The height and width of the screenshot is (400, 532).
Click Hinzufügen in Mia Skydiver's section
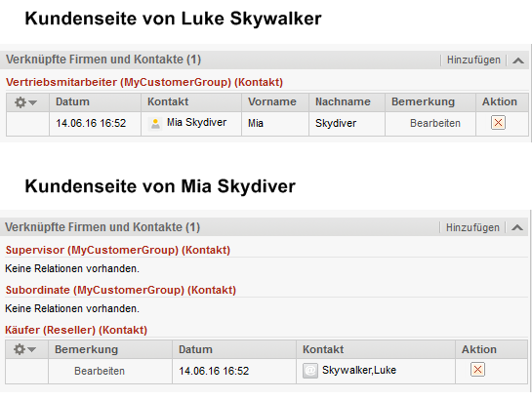click(x=472, y=227)
